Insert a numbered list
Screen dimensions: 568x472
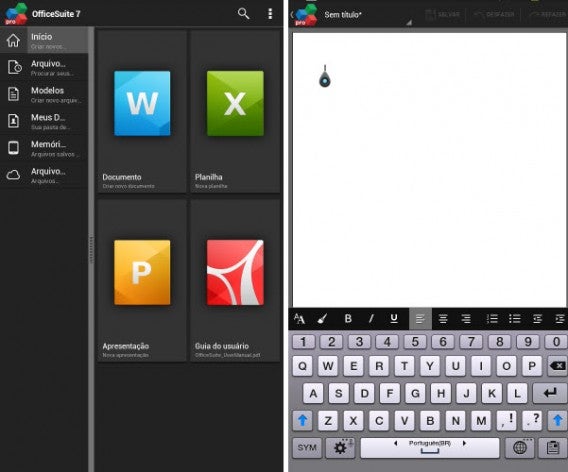click(492, 319)
